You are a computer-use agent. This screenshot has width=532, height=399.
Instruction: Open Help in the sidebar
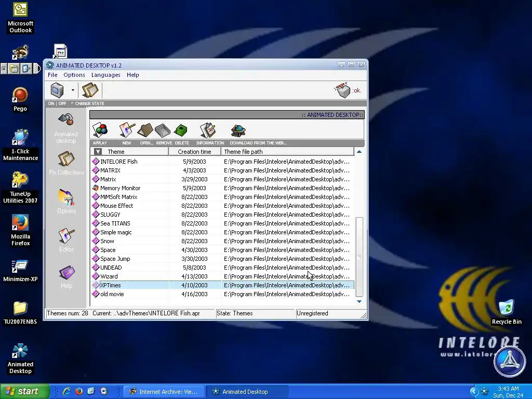(66, 277)
